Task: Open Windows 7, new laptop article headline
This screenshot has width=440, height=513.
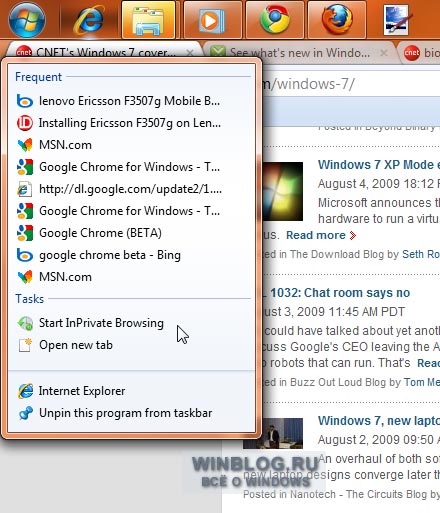Action: (x=379, y=421)
